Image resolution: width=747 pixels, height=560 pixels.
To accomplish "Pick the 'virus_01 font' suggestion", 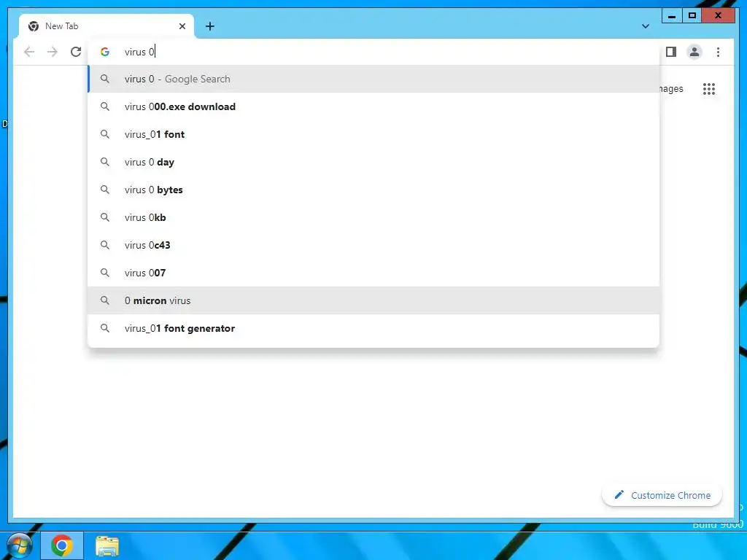I will click(373, 134).
